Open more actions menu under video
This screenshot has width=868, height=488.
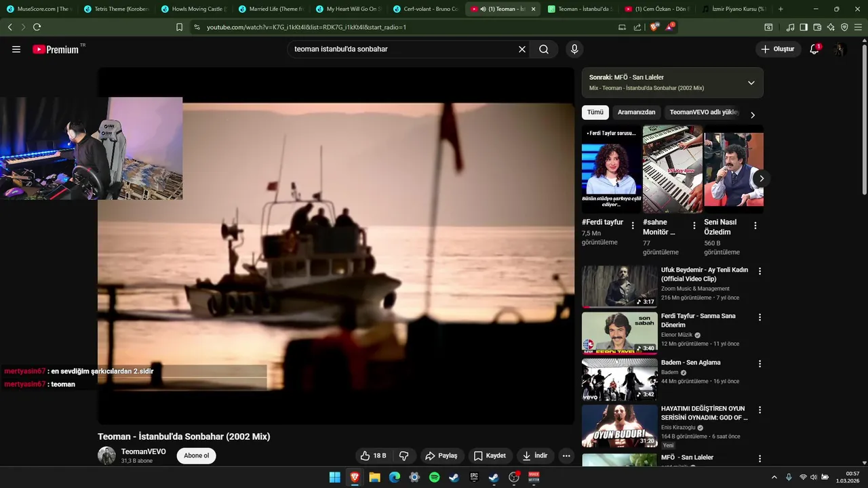[x=566, y=456]
